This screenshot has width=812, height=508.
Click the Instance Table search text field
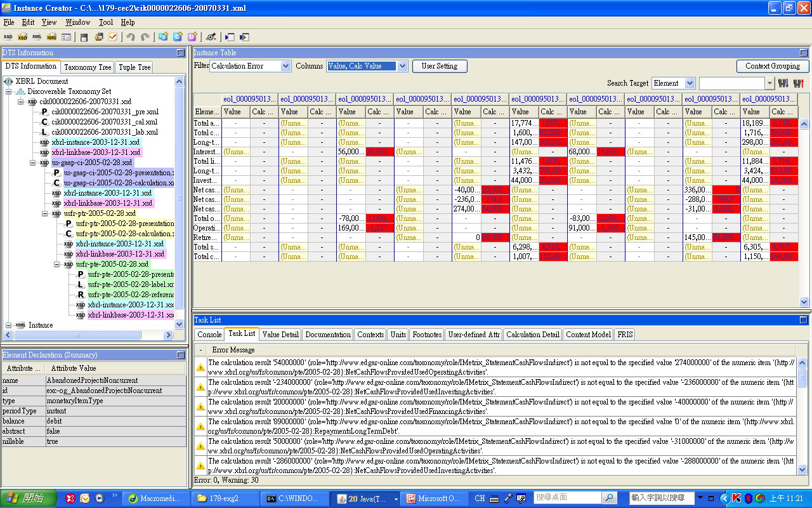pyautogui.click(x=731, y=83)
